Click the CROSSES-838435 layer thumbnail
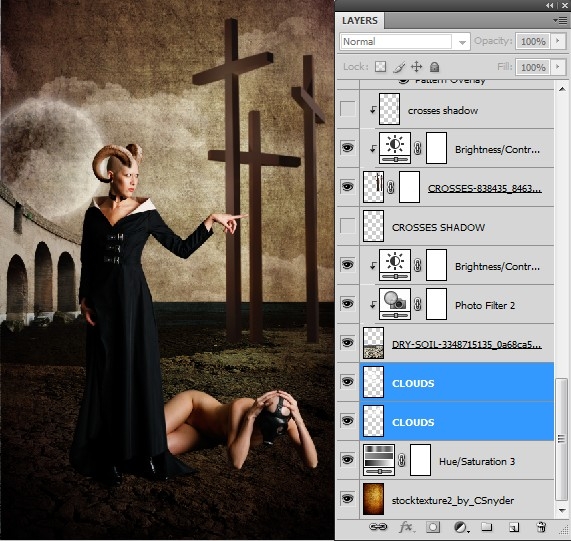The image size is (571, 541). click(x=373, y=187)
